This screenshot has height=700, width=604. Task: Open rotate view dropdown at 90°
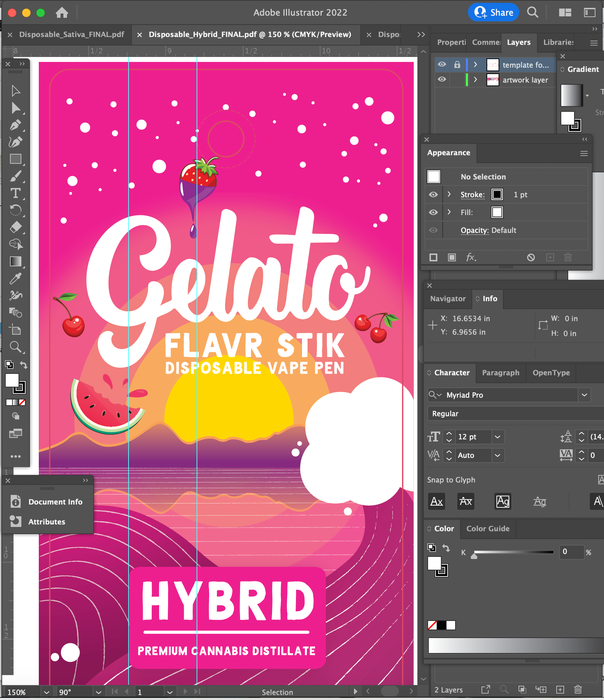99,692
